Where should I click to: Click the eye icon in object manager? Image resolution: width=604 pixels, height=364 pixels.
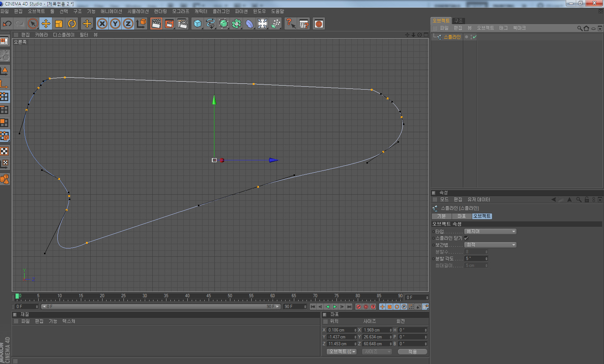coord(593,28)
